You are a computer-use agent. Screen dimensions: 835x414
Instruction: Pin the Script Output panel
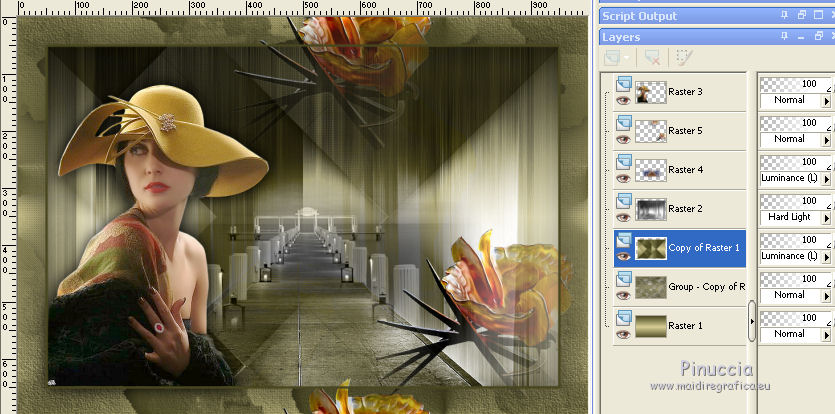click(784, 15)
